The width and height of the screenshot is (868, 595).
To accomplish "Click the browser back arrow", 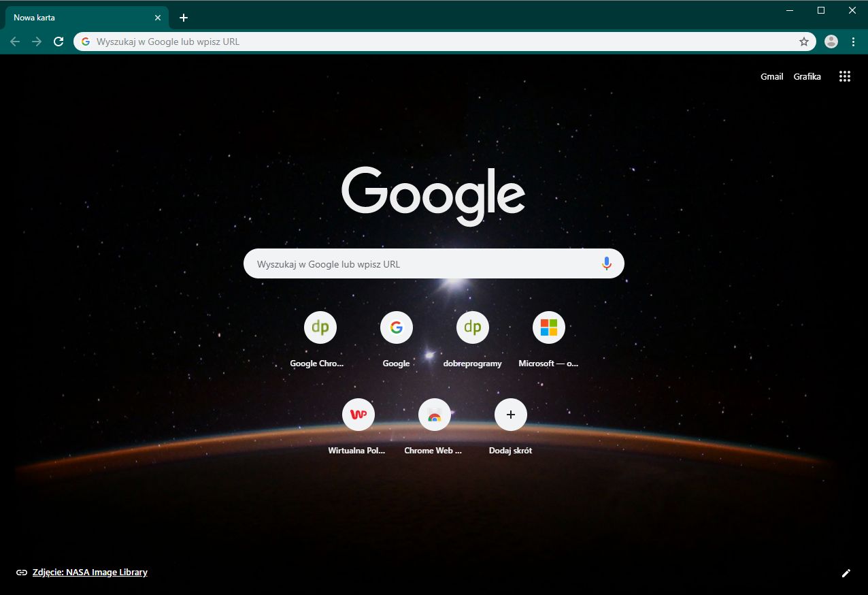I will point(15,42).
